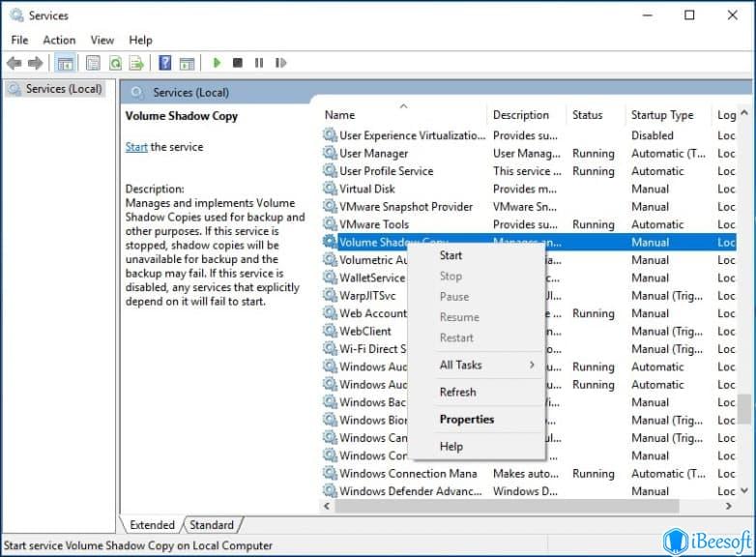The image size is (756, 557).
Task: Open the blue Help toolbar icon
Action: 165,63
